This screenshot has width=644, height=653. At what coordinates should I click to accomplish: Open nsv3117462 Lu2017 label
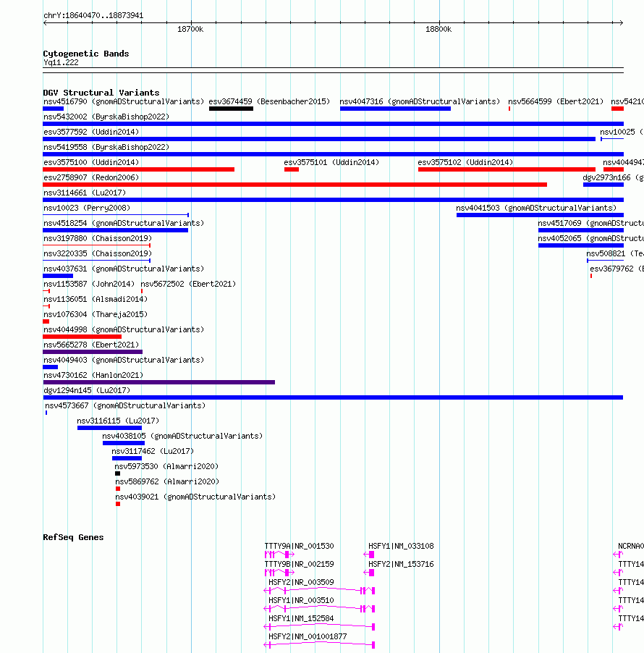click(x=153, y=451)
